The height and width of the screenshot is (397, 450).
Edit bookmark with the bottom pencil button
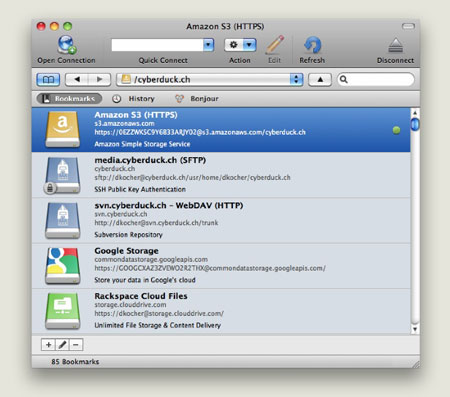click(x=62, y=345)
